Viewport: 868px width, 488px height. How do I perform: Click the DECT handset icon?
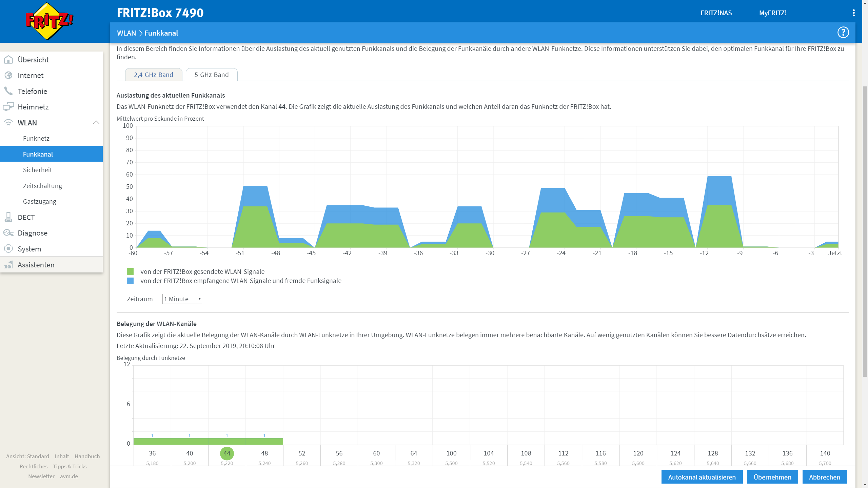tap(8, 217)
